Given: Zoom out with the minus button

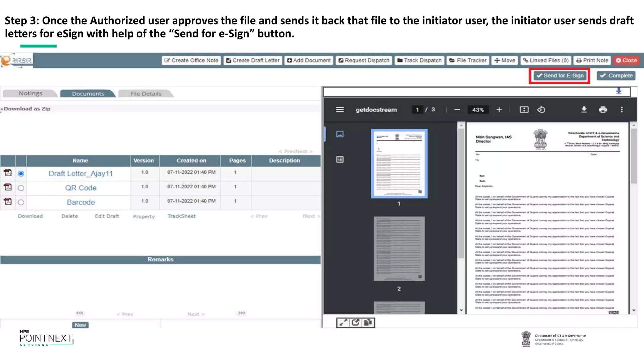Looking at the screenshot, I should coord(457,110).
